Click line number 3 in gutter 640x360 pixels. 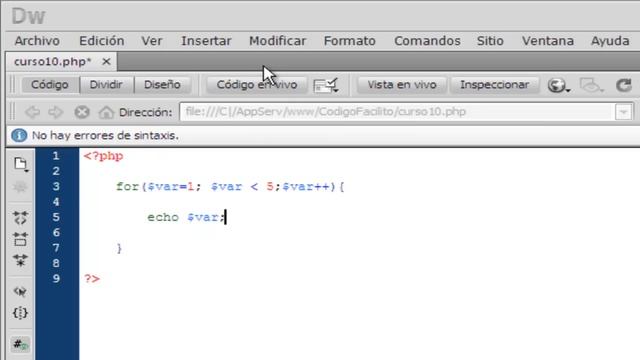point(56,187)
